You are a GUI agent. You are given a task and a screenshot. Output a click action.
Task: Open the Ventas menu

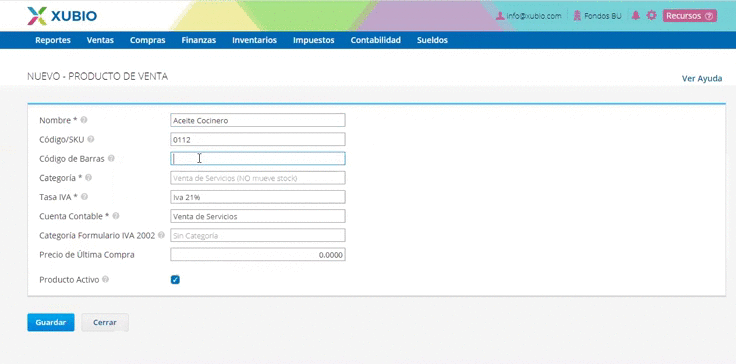click(100, 40)
